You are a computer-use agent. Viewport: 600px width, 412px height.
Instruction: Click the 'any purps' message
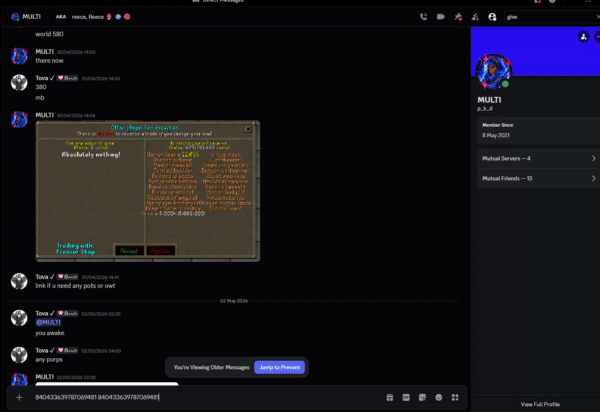(49, 360)
